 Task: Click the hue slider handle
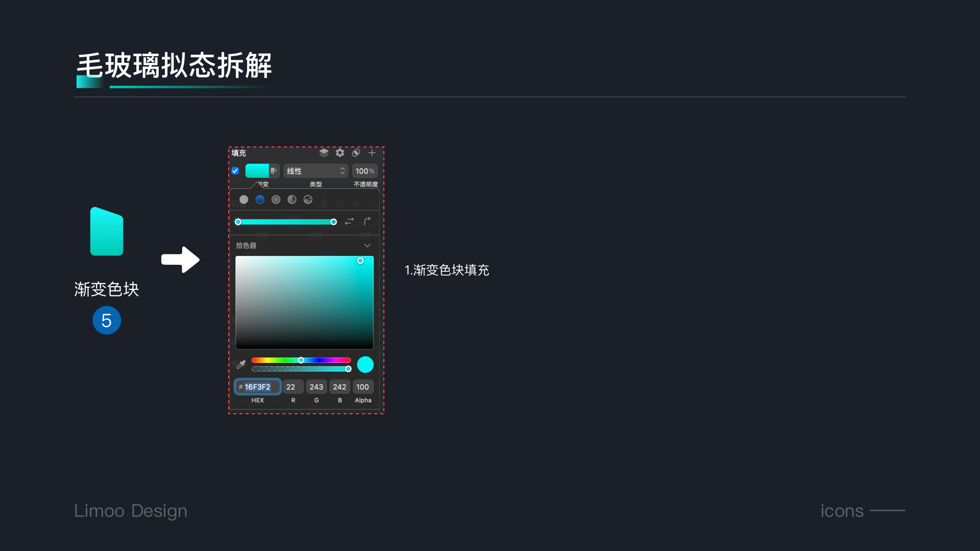[301, 360]
